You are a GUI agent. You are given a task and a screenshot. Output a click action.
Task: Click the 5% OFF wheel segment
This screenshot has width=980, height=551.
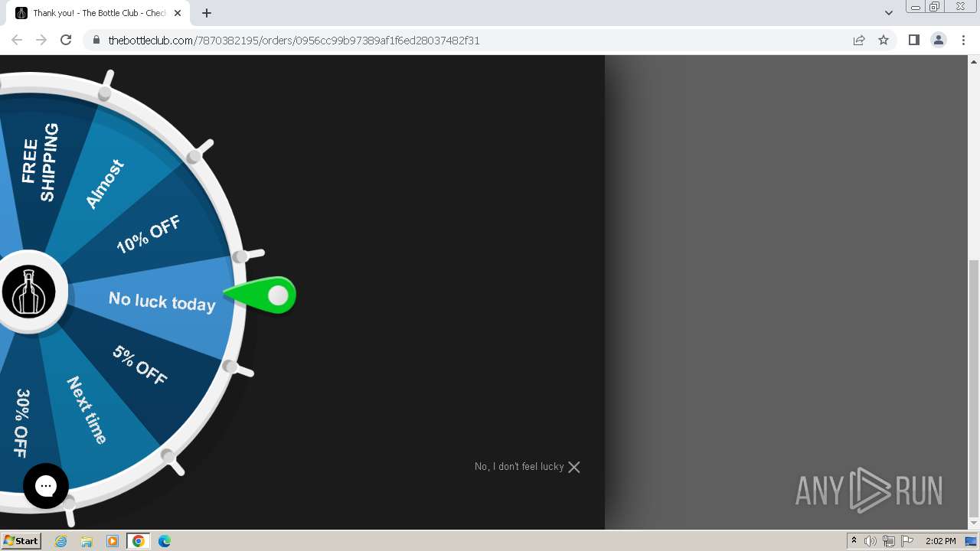(140, 365)
